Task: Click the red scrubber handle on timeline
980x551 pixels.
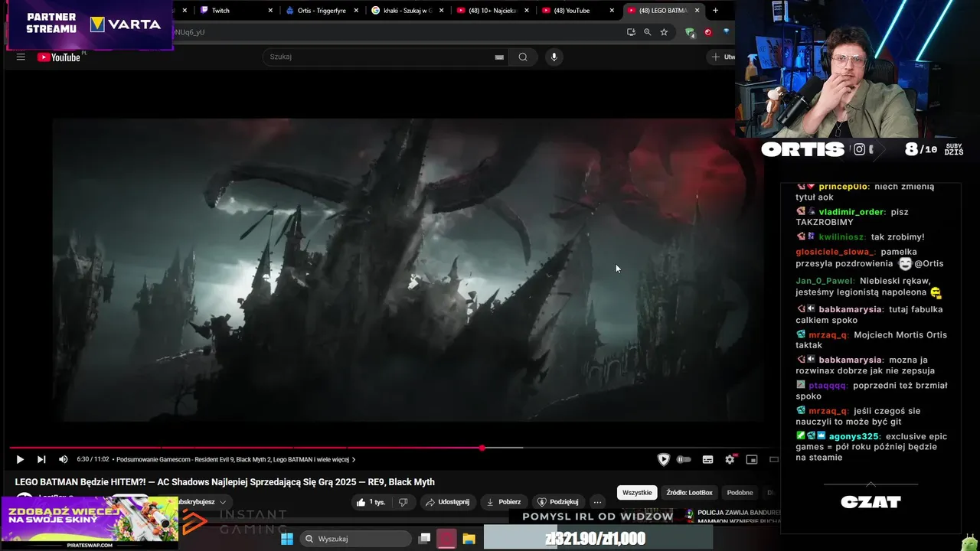Action: (482, 448)
